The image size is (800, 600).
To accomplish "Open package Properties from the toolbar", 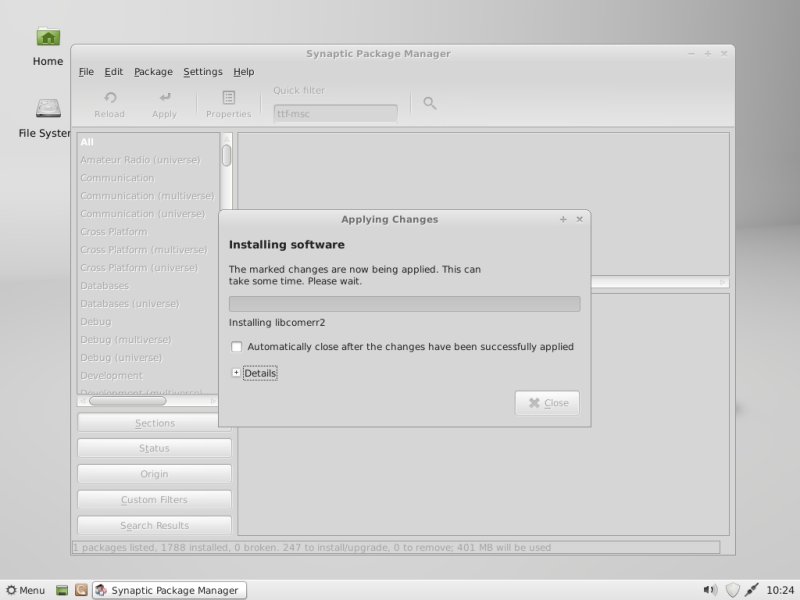I will (229, 104).
